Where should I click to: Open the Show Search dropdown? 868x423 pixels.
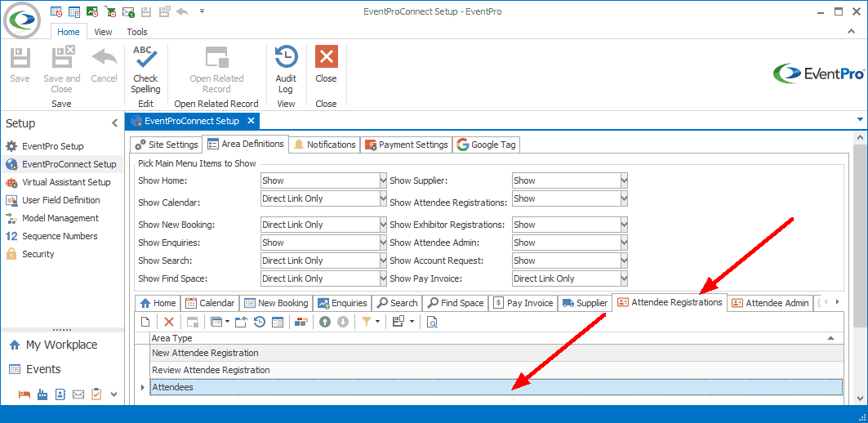[x=383, y=260]
